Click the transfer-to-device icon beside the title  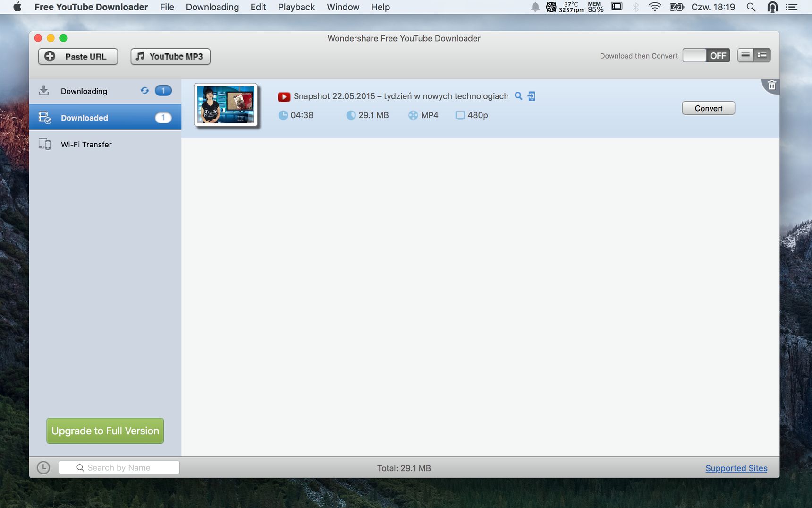pos(532,96)
